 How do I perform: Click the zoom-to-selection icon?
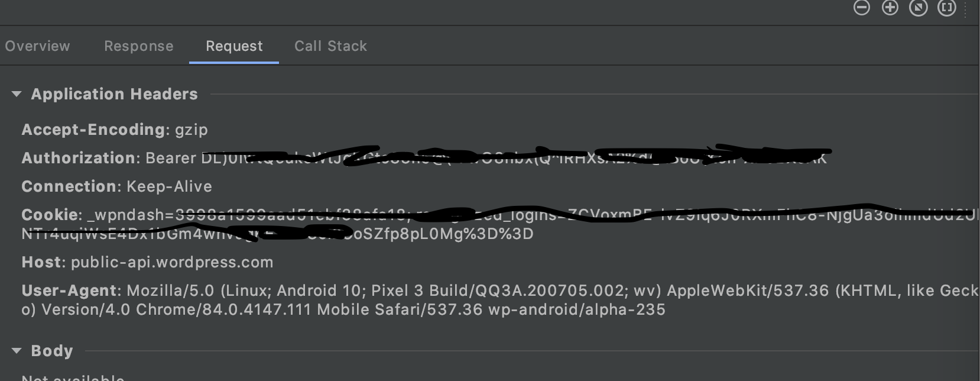(x=946, y=8)
